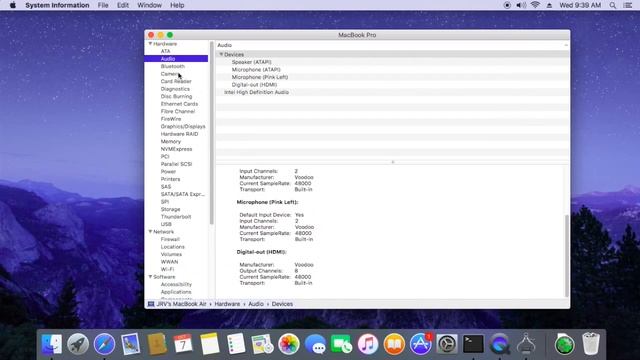This screenshot has height=360, width=640.
Task: Open System Information chip icon in dock
Action: point(526,344)
